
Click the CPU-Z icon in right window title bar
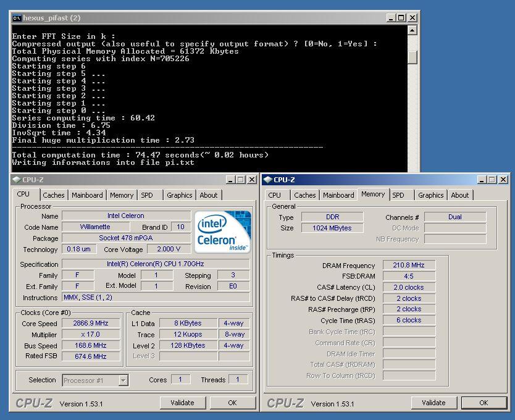click(267, 180)
